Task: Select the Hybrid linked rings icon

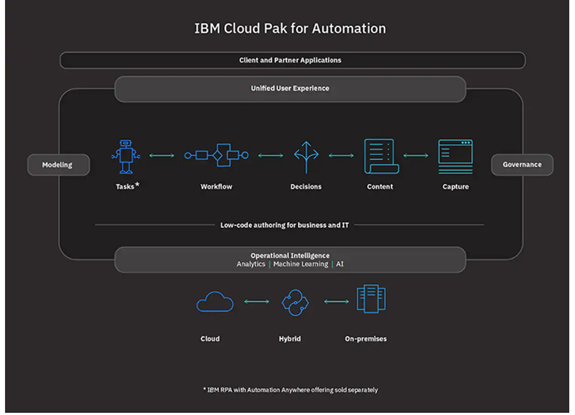Action: click(295, 302)
